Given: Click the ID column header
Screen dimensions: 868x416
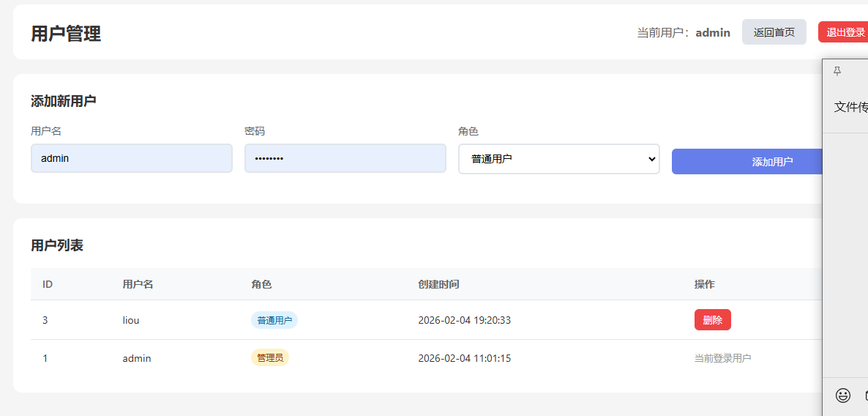Looking at the screenshot, I should tap(48, 284).
